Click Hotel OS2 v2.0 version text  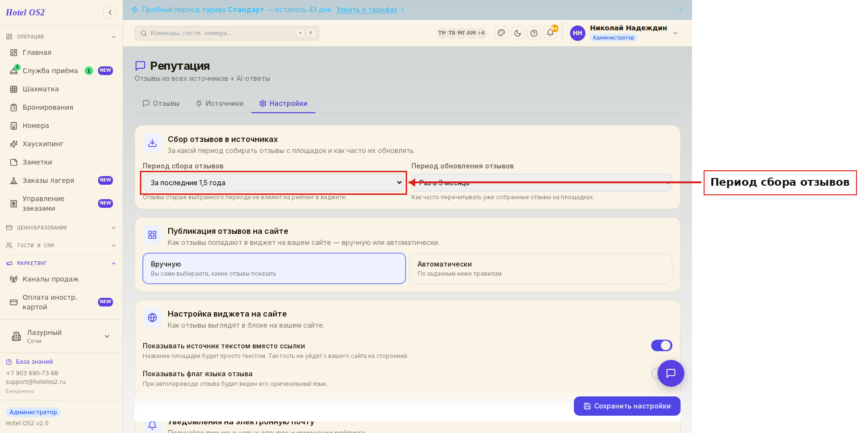(27, 423)
